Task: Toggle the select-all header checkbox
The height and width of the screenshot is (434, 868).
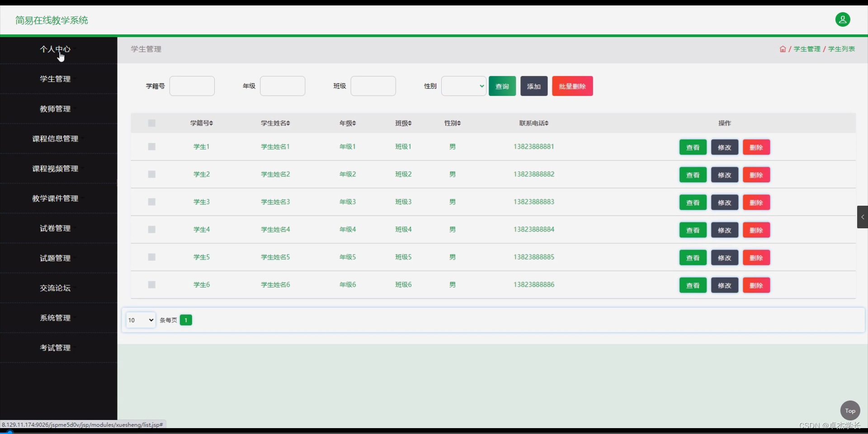Action: [x=152, y=123]
